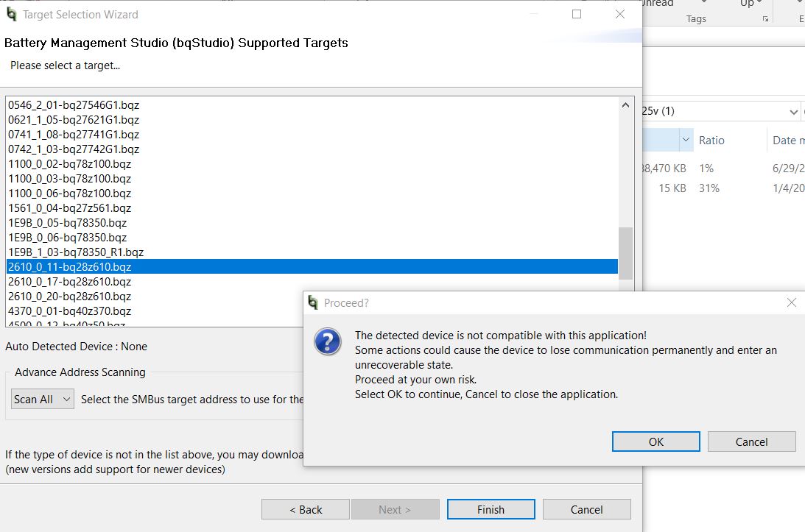Image resolution: width=805 pixels, height=532 pixels.
Task: Close the Target Selection Wizard window
Action: click(620, 15)
